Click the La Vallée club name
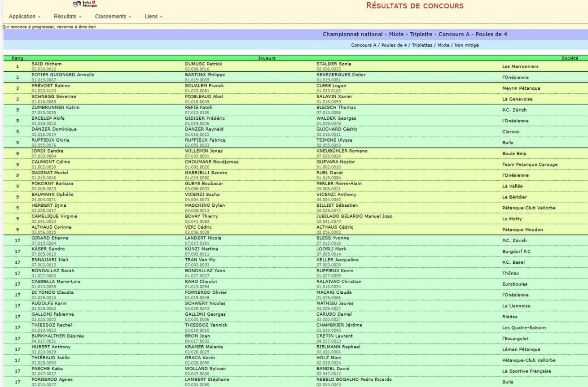The height and width of the screenshot is (387, 588). [x=513, y=186]
